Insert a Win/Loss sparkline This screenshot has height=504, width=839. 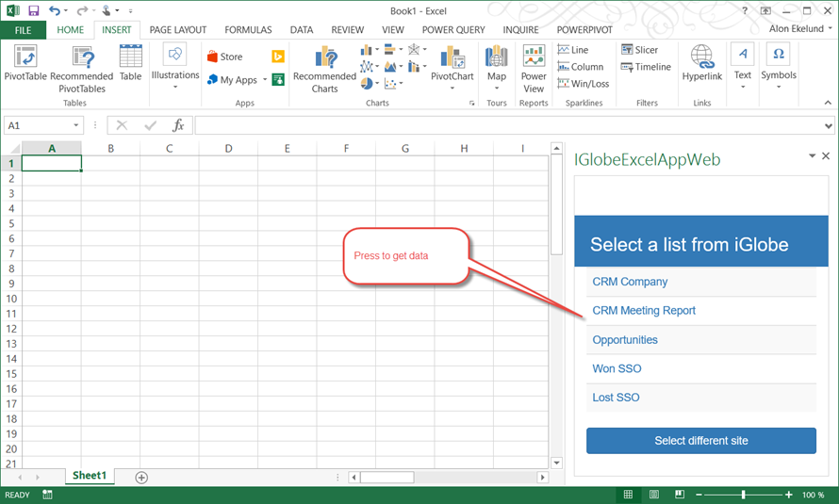[x=584, y=84]
